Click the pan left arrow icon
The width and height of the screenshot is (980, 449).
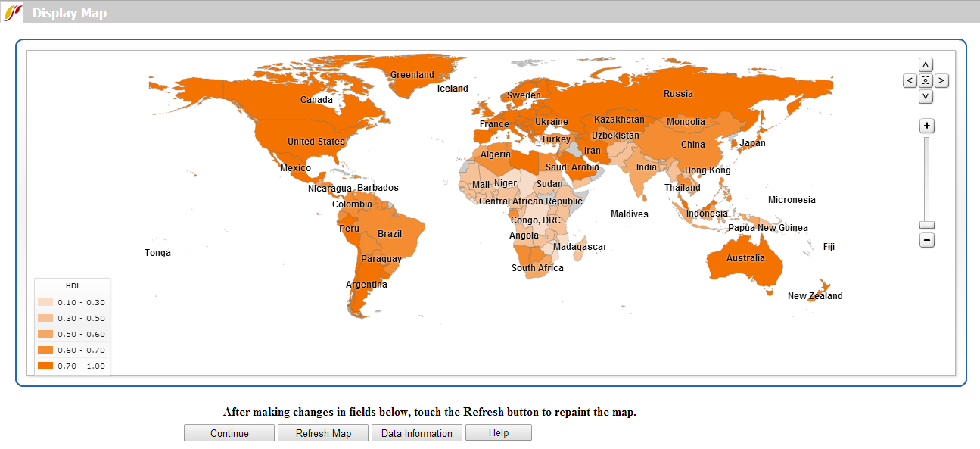pos(910,80)
